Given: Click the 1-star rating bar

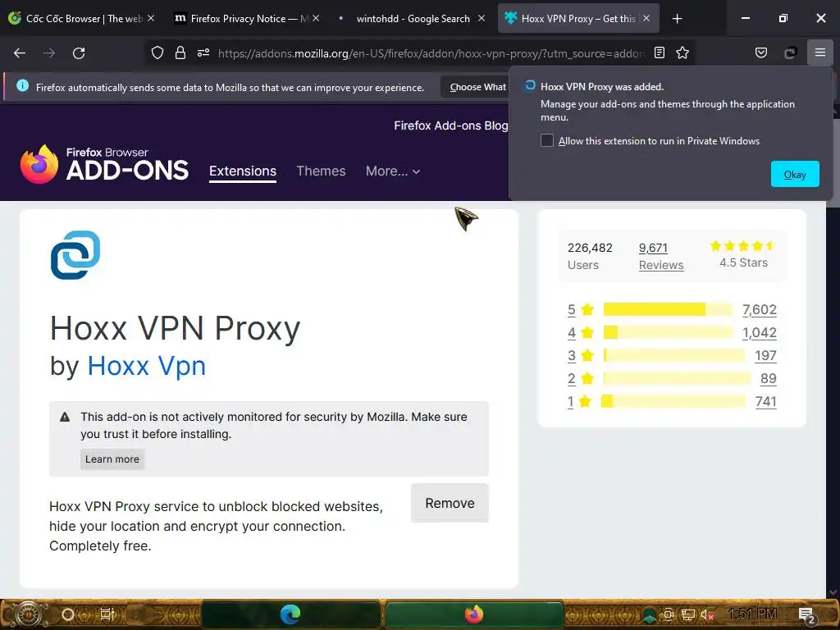Looking at the screenshot, I should pos(673,400).
